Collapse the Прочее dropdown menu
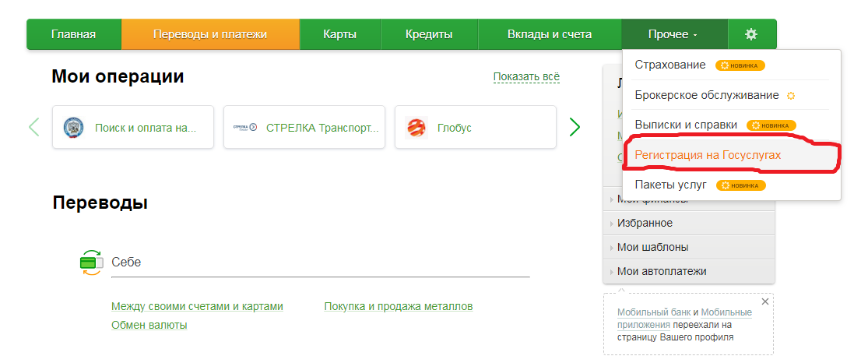Screen dimensions: 868x363 tap(675, 34)
